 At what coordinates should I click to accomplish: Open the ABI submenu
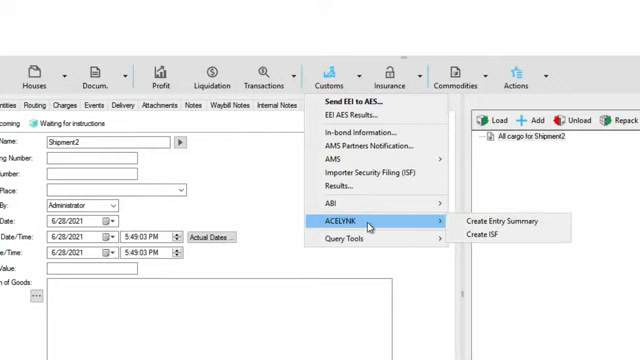click(x=376, y=203)
